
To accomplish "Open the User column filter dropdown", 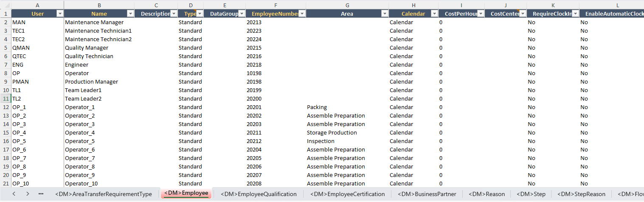I will (59, 14).
